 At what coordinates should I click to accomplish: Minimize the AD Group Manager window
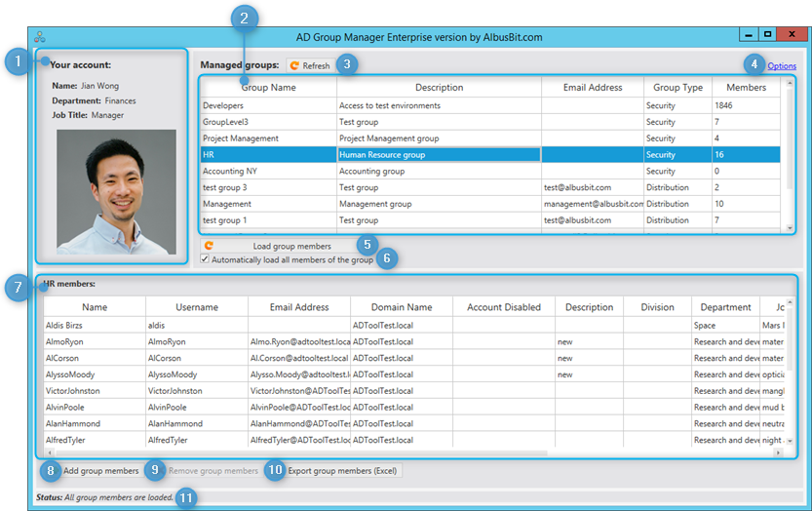click(x=749, y=35)
